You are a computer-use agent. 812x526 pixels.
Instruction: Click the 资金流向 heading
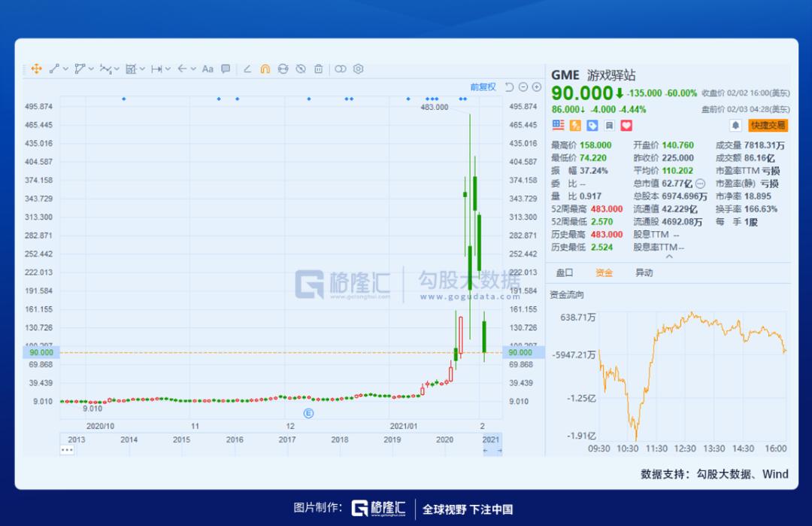coord(567,294)
